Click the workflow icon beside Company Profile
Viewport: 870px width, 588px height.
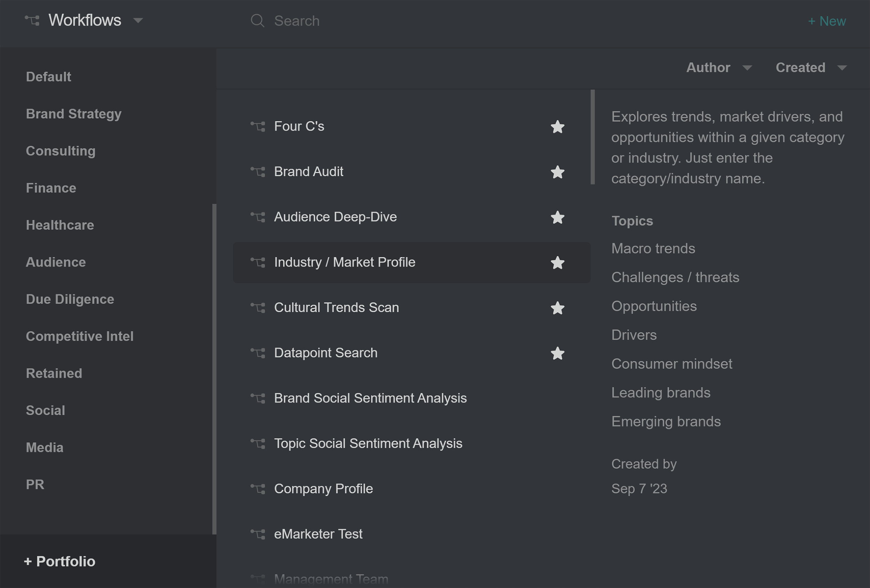(258, 489)
